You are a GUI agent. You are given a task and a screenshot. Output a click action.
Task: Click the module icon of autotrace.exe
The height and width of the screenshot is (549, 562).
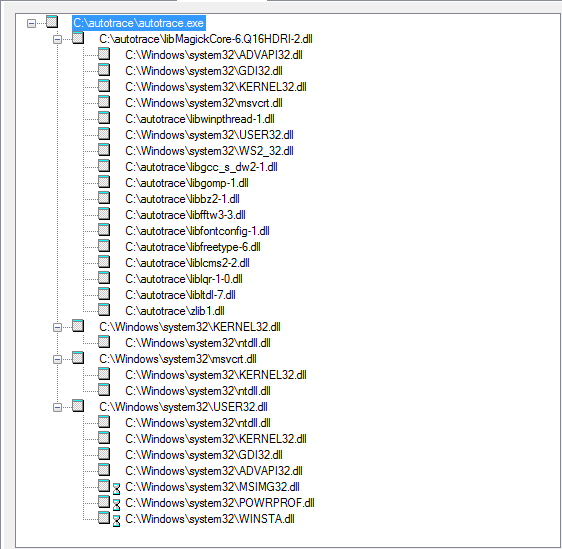click(x=52, y=22)
